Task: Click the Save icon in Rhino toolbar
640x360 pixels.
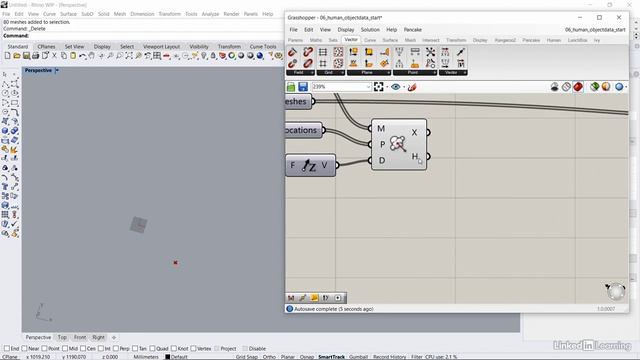Action: pyautogui.click(x=26, y=56)
